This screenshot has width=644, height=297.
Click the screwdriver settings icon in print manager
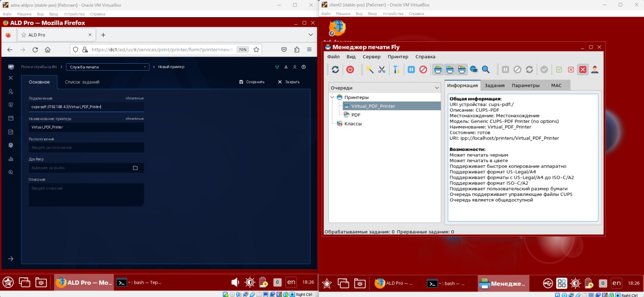click(x=396, y=70)
